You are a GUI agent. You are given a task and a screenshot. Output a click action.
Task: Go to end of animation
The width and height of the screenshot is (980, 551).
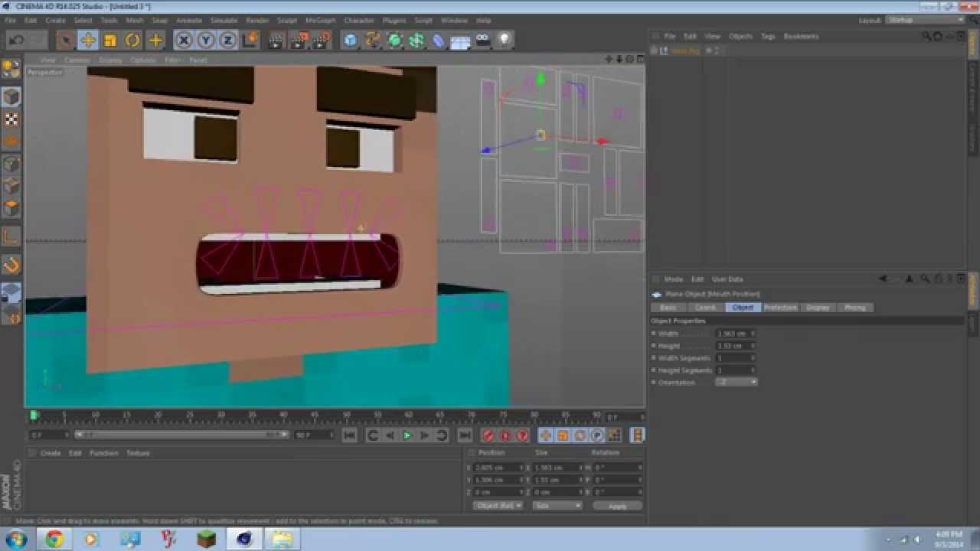click(464, 435)
